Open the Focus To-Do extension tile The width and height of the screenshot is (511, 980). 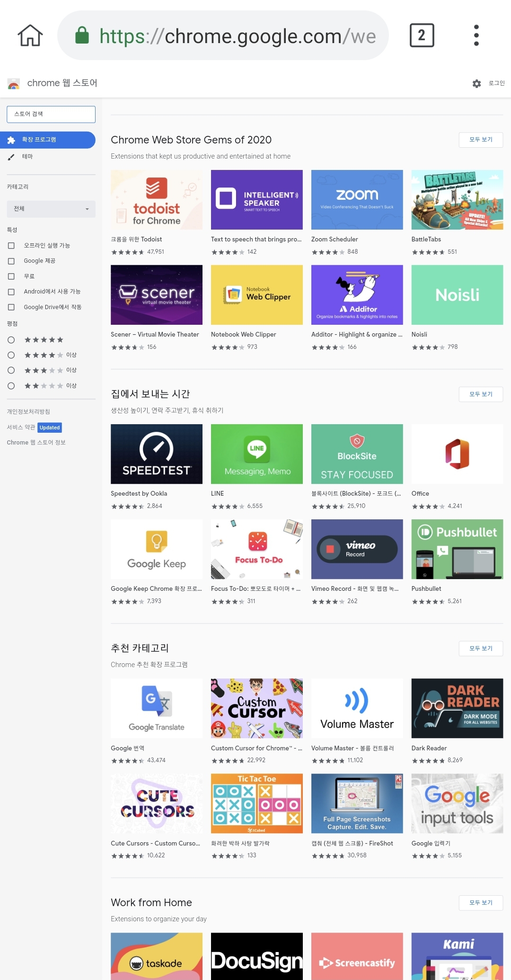click(257, 549)
